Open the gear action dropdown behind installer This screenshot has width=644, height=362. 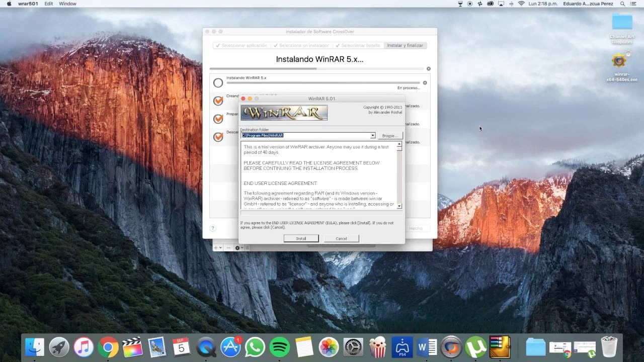(238, 248)
